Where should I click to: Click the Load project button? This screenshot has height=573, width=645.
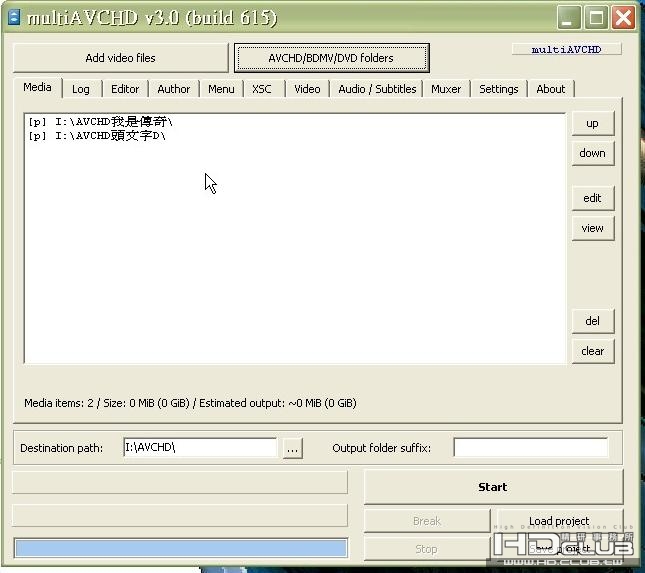point(559,521)
